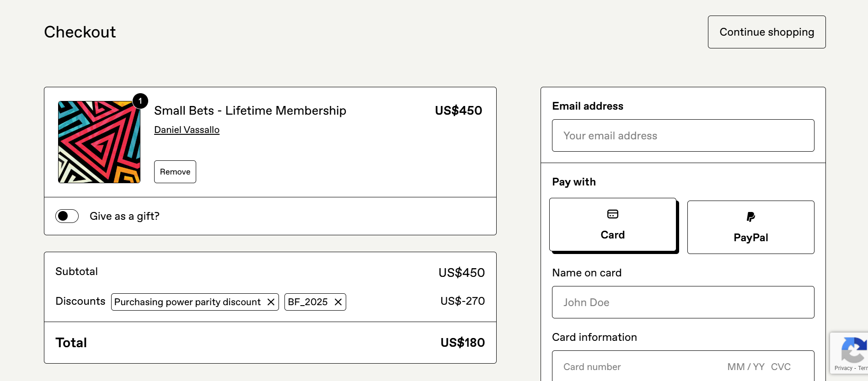Click the CVC field
This screenshot has height=381, width=868.
[781, 367]
